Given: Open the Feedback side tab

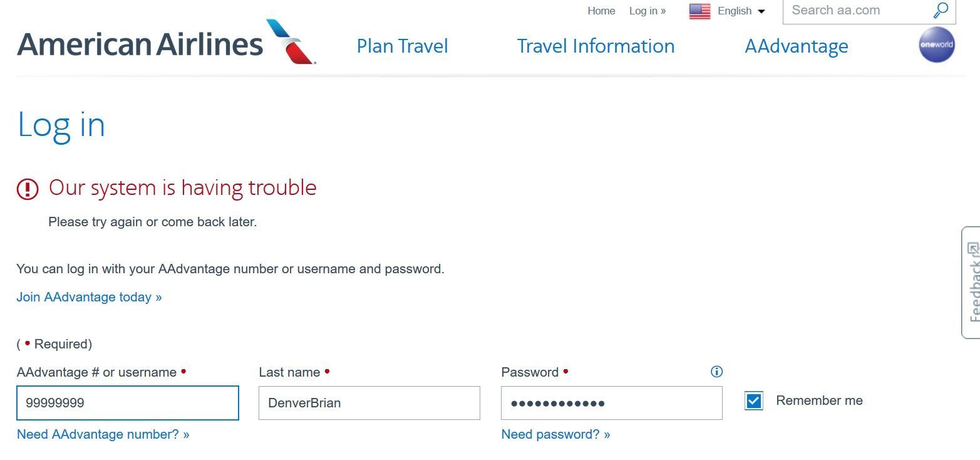Looking at the screenshot, I should point(972,282).
